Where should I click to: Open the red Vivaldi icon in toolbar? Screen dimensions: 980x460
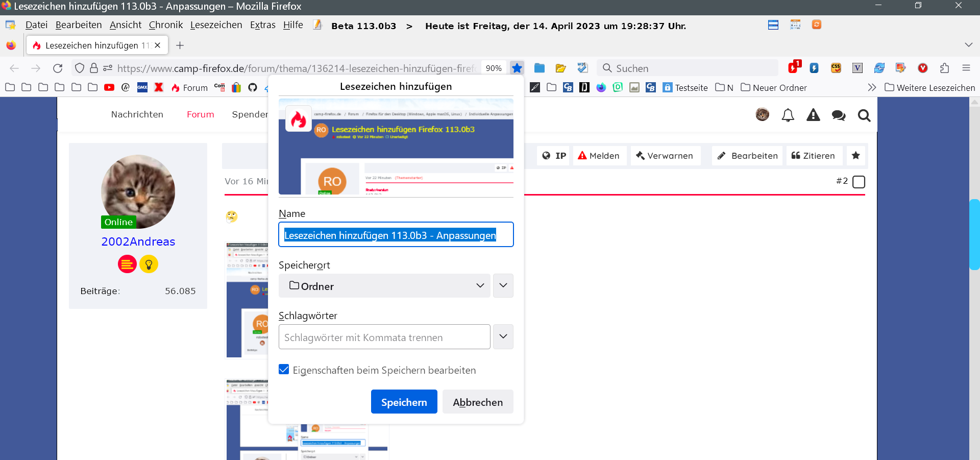tap(923, 68)
